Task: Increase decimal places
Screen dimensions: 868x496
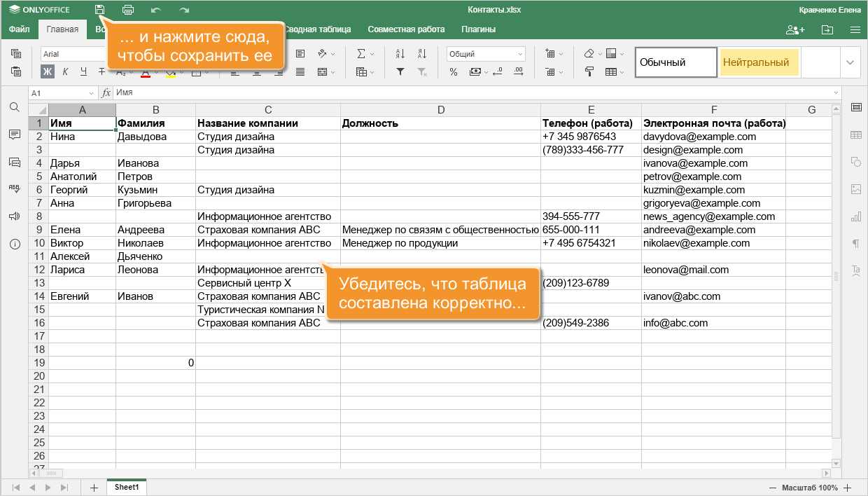Action: [x=518, y=71]
